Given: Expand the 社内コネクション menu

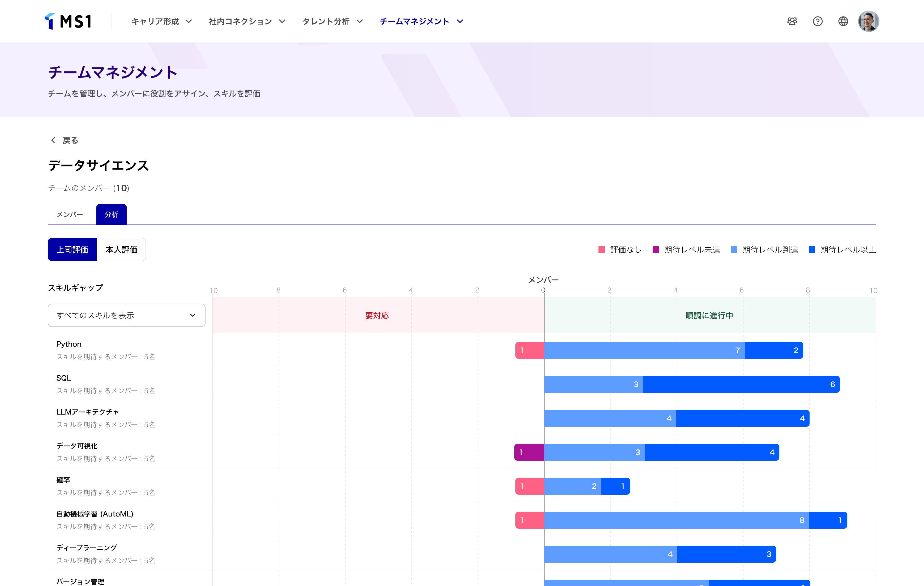Looking at the screenshot, I should click(x=247, y=21).
